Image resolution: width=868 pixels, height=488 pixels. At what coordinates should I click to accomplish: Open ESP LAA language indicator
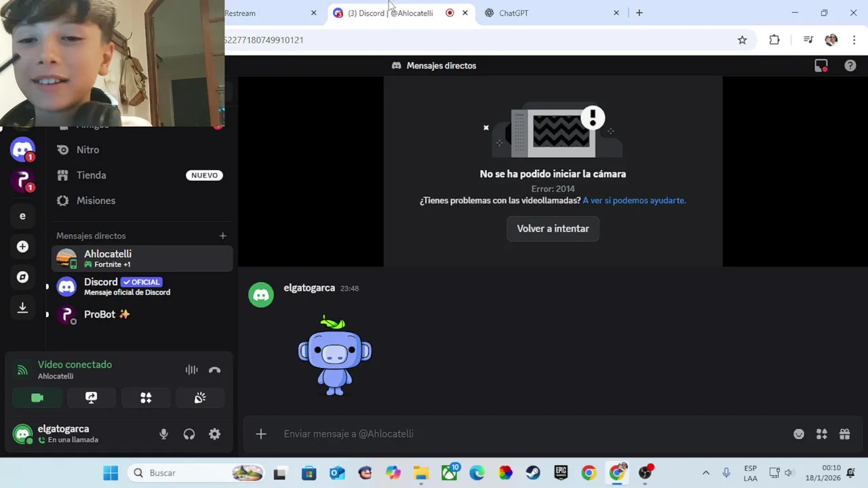click(x=750, y=473)
